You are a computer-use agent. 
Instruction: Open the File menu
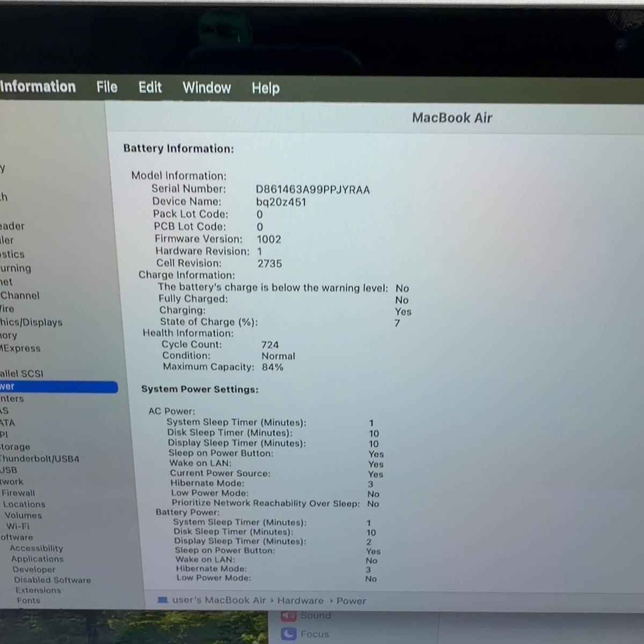pyautogui.click(x=107, y=87)
